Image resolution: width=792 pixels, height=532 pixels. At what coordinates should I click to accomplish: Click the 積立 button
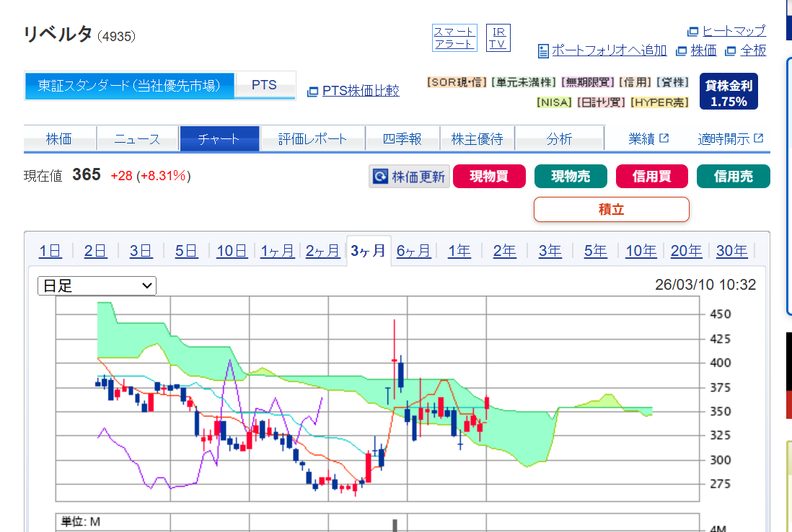(x=611, y=209)
